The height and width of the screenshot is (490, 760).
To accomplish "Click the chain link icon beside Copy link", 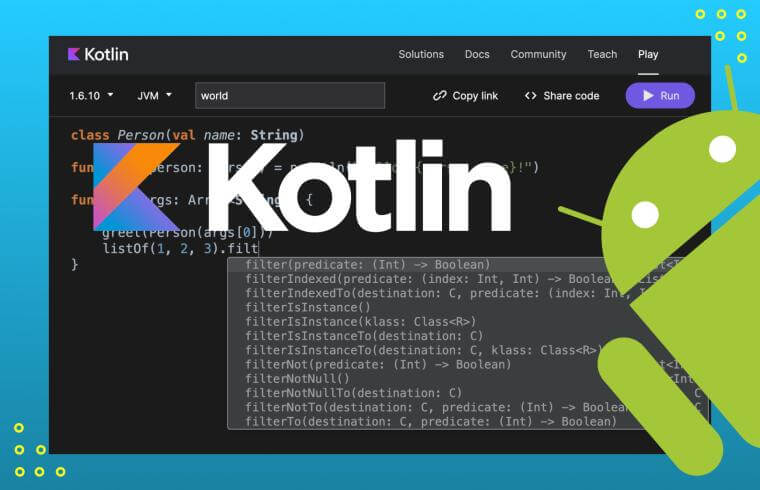I will tap(439, 96).
